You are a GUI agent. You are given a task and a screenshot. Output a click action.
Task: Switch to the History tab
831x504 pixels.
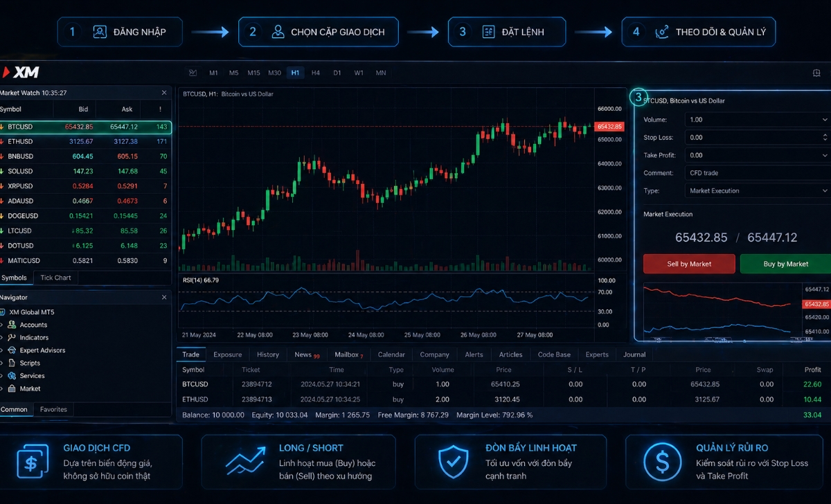267,354
